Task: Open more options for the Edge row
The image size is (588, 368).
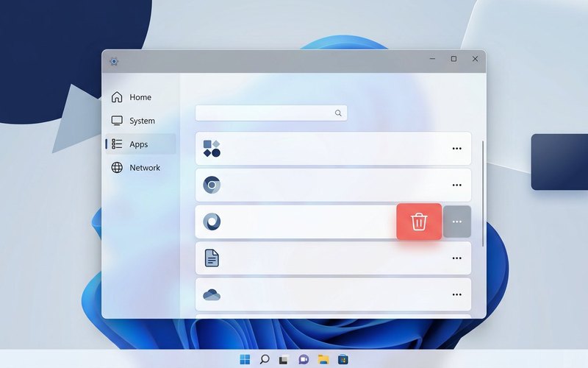Action: [456, 222]
